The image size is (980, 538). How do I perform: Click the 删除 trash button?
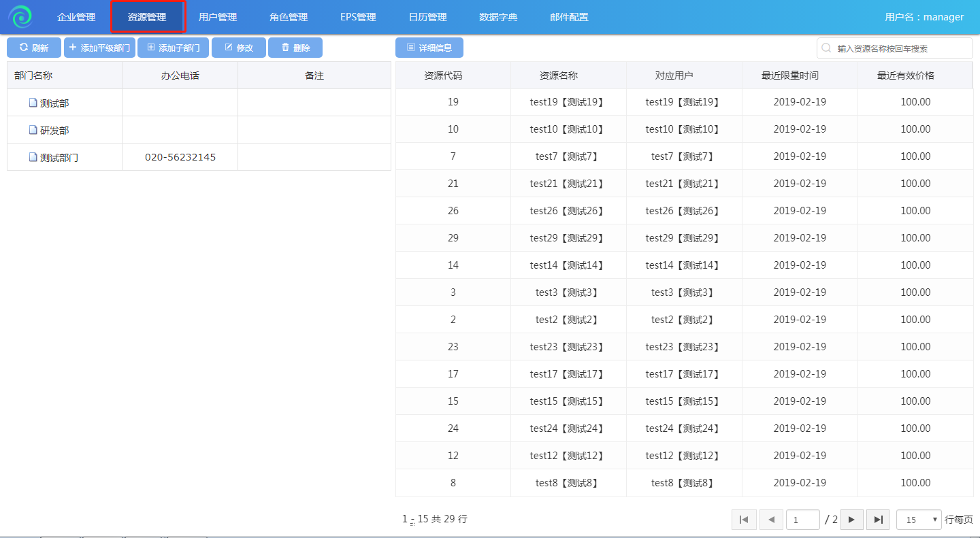(x=295, y=48)
